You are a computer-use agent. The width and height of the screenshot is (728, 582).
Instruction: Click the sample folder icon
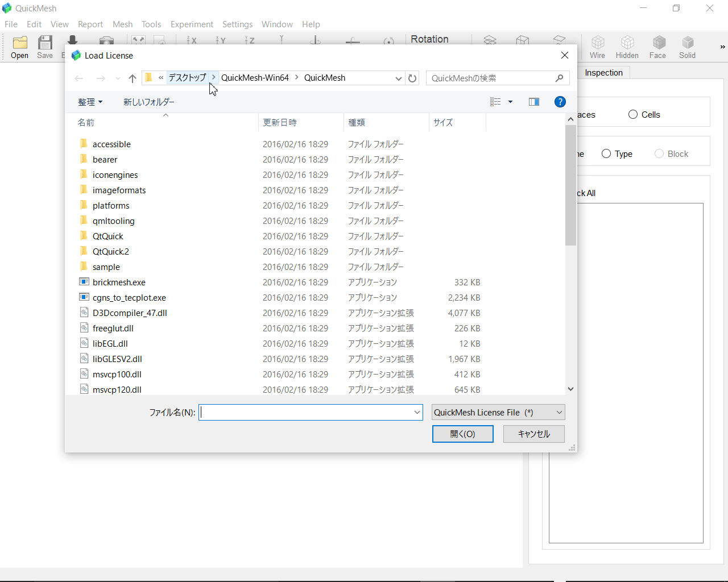[x=84, y=267]
